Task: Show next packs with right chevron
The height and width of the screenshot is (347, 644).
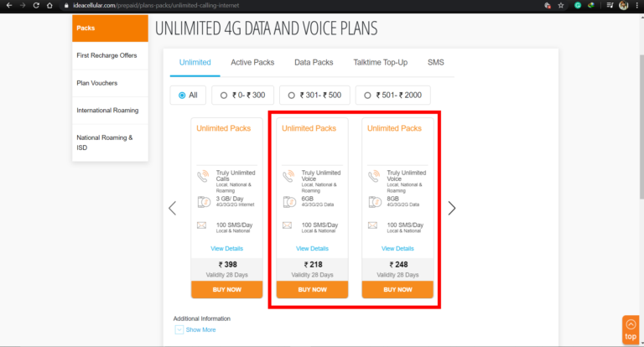Action: 452,208
